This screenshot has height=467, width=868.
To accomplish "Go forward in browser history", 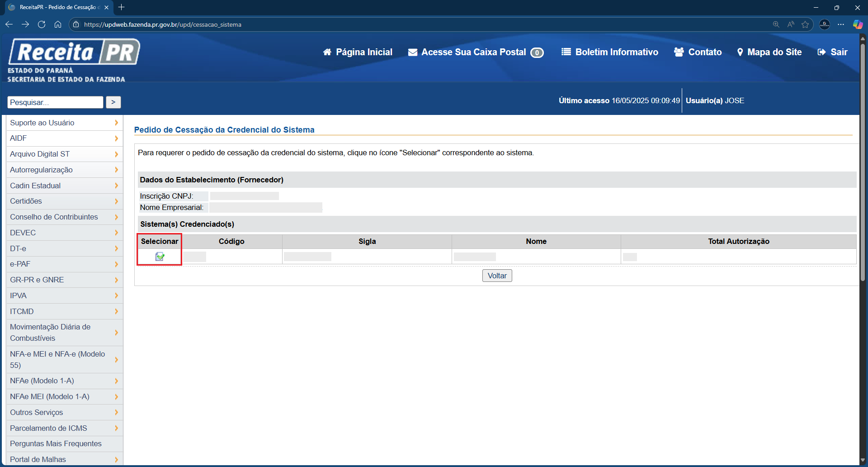I will 25,24.
